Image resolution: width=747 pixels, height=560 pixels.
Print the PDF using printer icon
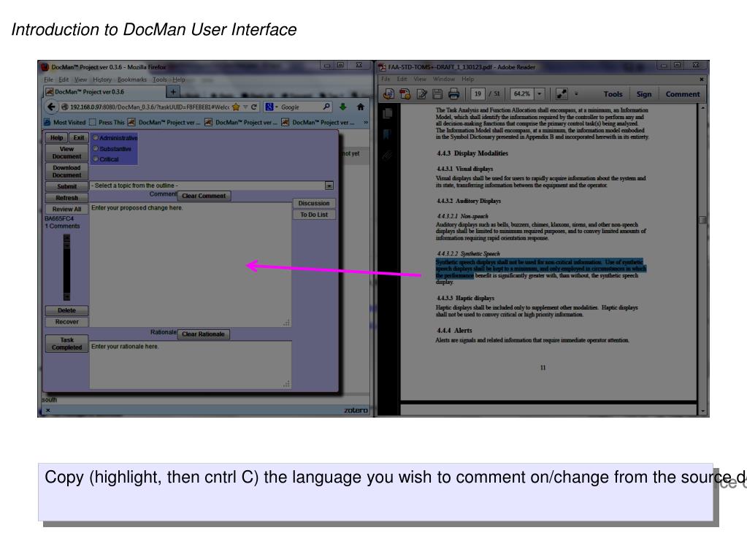(x=453, y=94)
